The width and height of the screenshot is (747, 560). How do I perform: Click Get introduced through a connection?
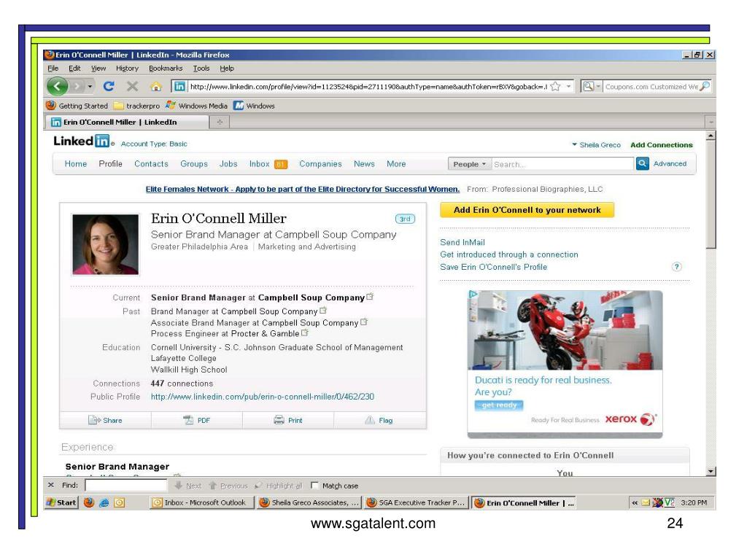click(x=508, y=254)
